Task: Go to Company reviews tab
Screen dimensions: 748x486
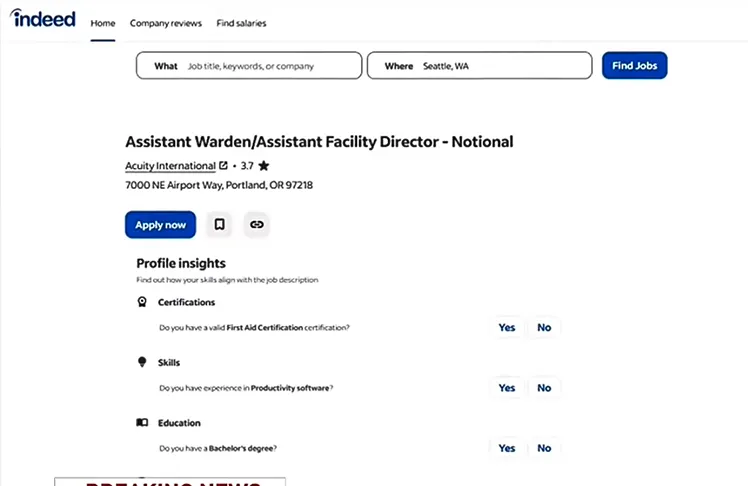Action: point(165,23)
